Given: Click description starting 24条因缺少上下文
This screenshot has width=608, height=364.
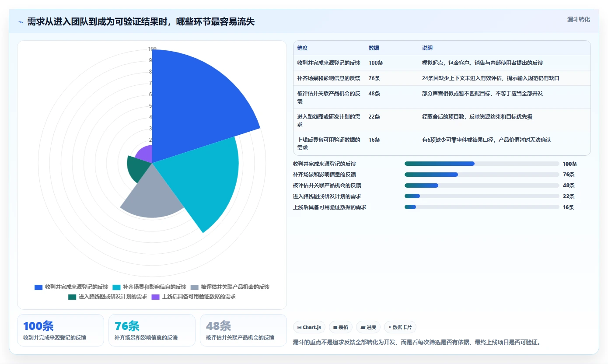Looking at the screenshot, I should click(491, 78).
